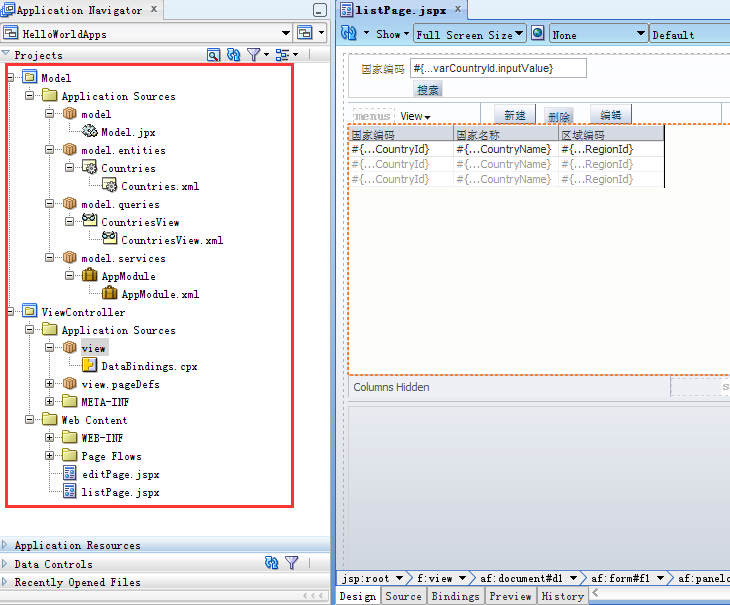Screen dimensions: 730x605
Task: Collapse the model.services package node
Action: point(49,257)
